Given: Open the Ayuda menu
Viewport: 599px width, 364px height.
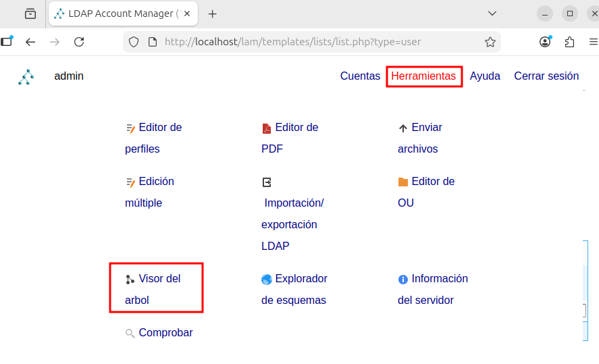Looking at the screenshot, I should (x=485, y=76).
